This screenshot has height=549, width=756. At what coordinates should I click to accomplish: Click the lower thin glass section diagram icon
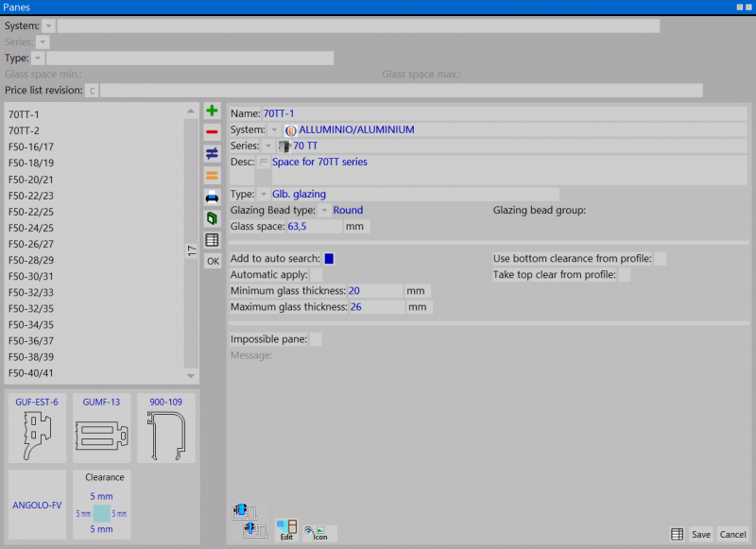255,530
